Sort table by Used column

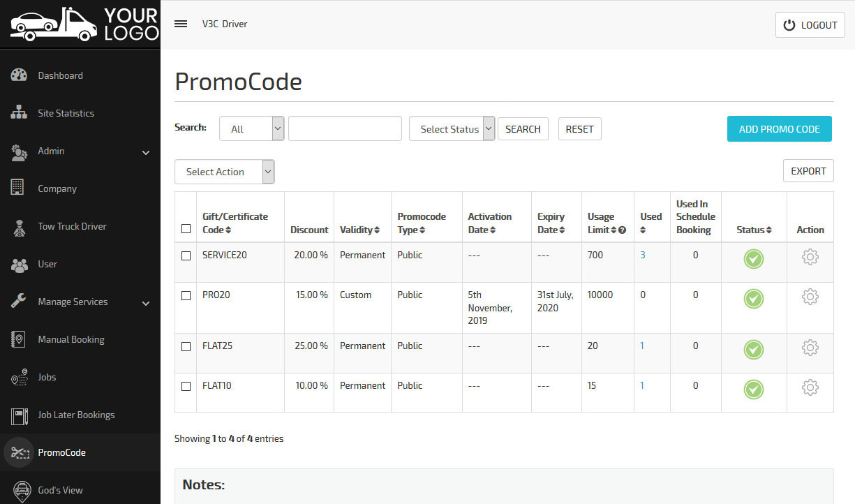pos(651,223)
